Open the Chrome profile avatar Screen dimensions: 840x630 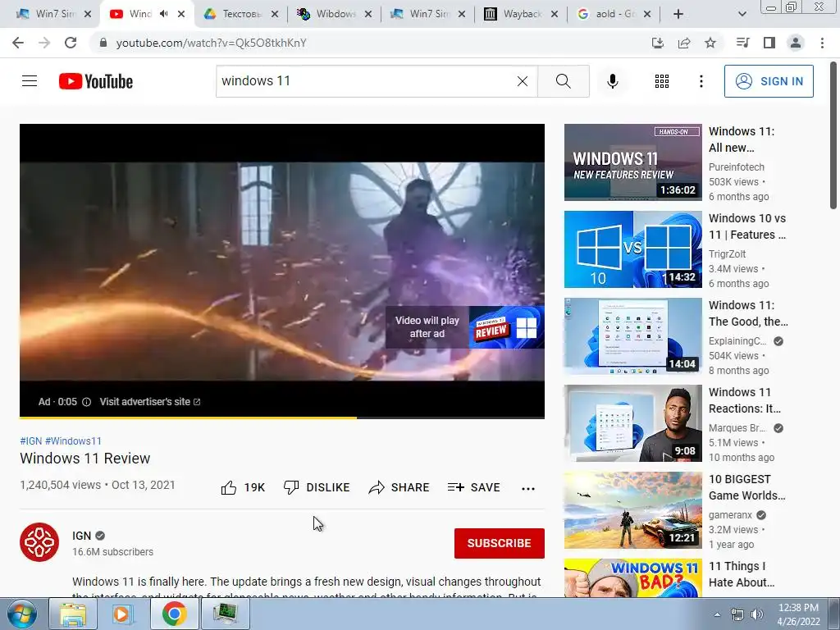pos(796,43)
